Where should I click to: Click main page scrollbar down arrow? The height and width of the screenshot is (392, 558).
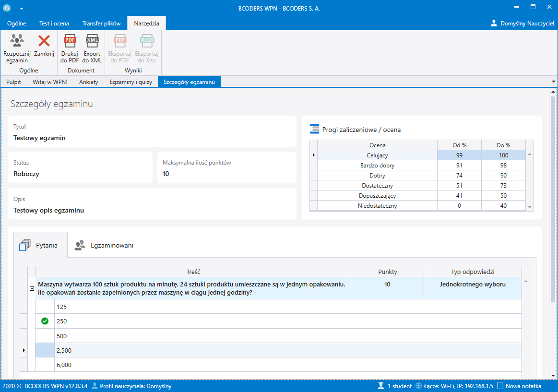(x=553, y=375)
